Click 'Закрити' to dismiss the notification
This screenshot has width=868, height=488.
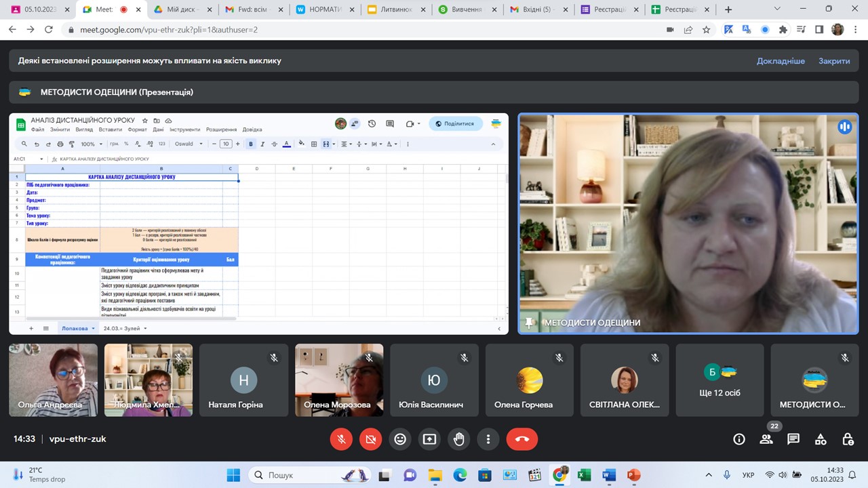pyautogui.click(x=833, y=61)
